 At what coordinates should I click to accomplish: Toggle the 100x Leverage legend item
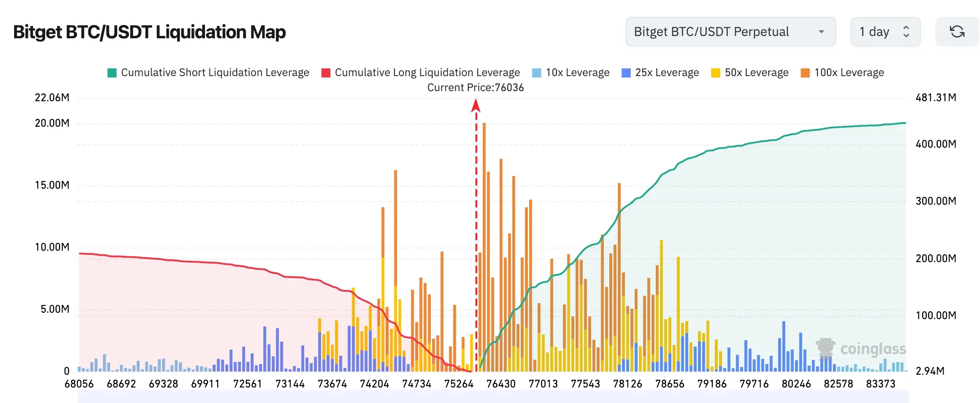pos(842,72)
